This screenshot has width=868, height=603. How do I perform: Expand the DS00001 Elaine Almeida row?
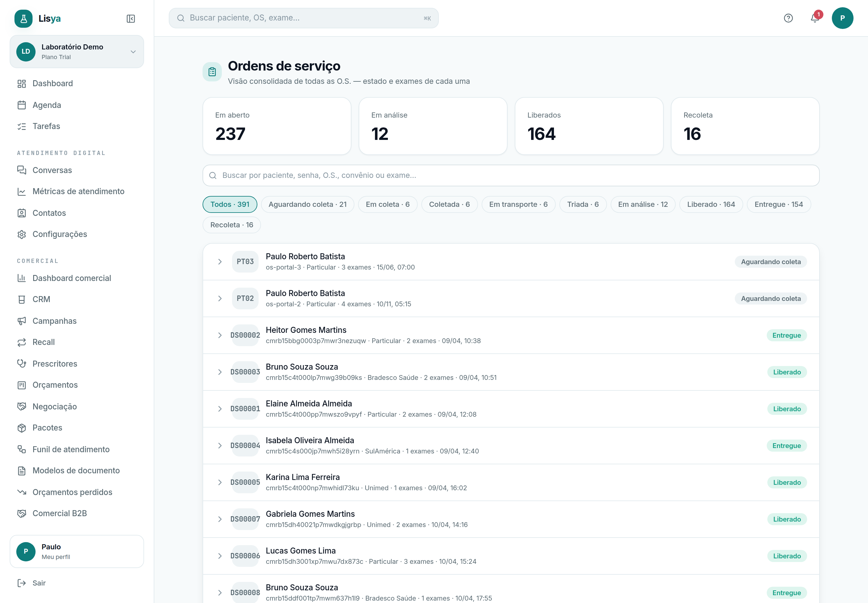tap(220, 409)
